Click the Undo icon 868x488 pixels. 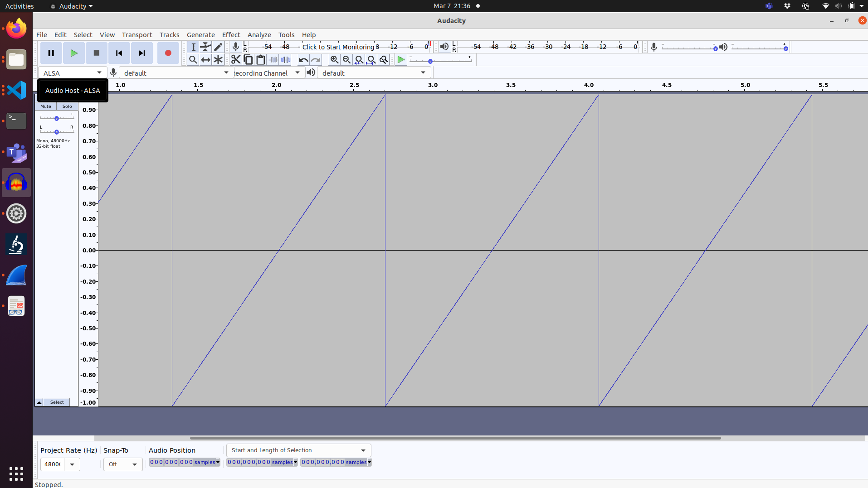[x=303, y=59]
